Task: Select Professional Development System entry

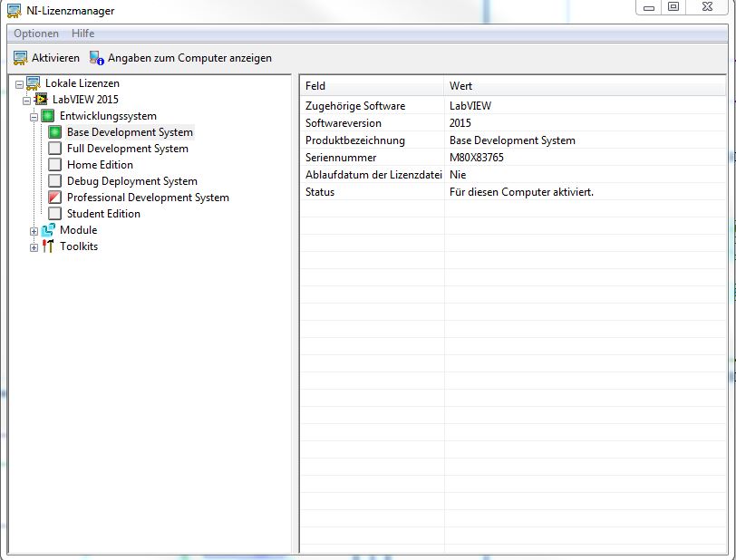Action: tap(148, 198)
